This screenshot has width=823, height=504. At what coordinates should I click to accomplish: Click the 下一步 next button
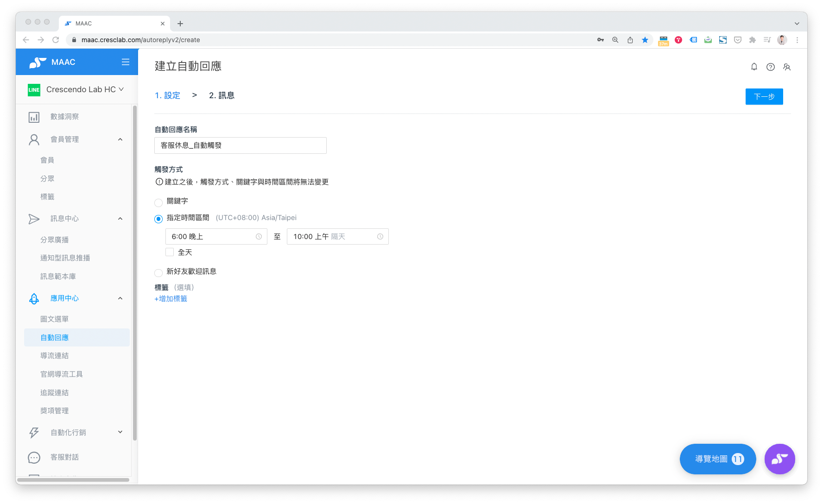pos(764,96)
